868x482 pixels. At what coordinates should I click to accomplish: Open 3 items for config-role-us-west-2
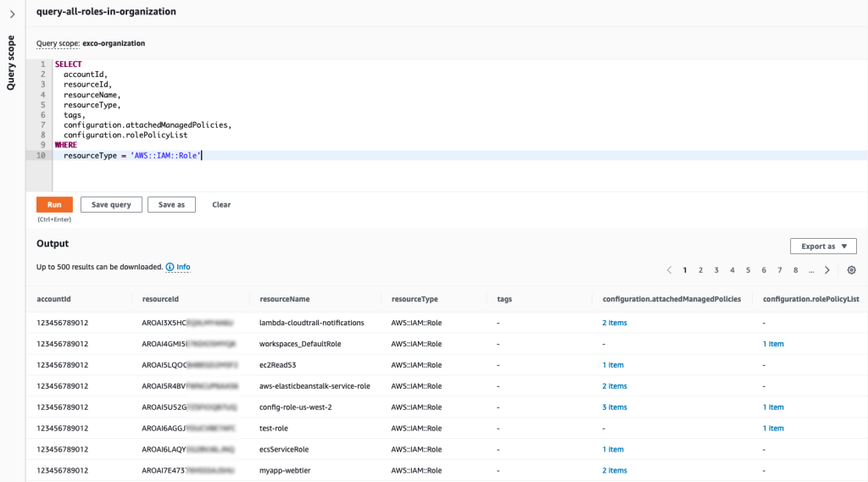615,407
